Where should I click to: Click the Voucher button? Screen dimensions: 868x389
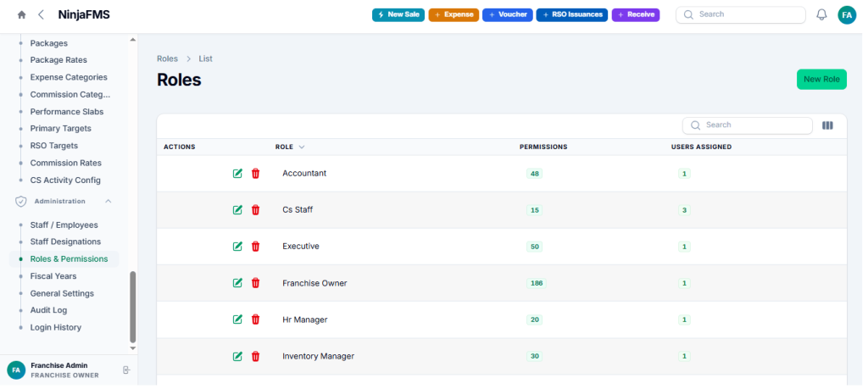(508, 15)
